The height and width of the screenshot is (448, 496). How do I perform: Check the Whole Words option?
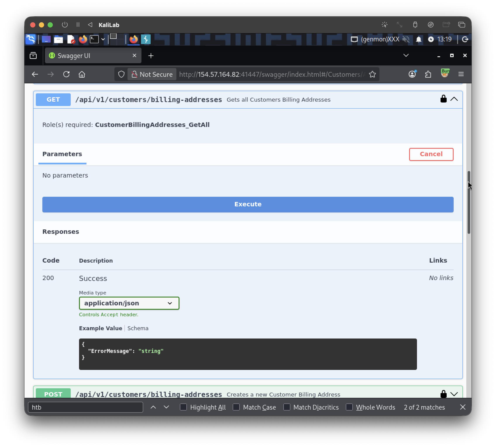tap(349, 407)
